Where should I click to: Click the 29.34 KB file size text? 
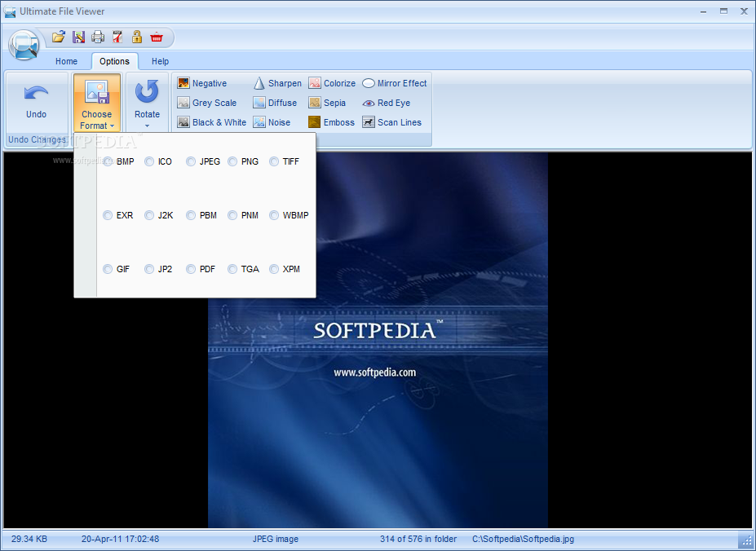[x=29, y=539]
